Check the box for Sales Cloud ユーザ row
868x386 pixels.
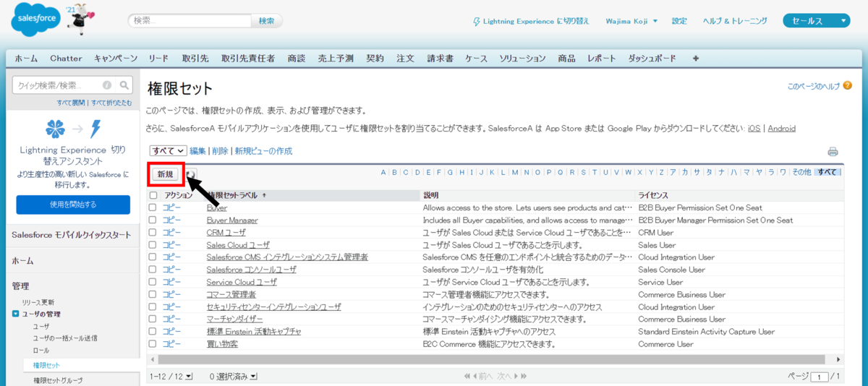click(153, 244)
